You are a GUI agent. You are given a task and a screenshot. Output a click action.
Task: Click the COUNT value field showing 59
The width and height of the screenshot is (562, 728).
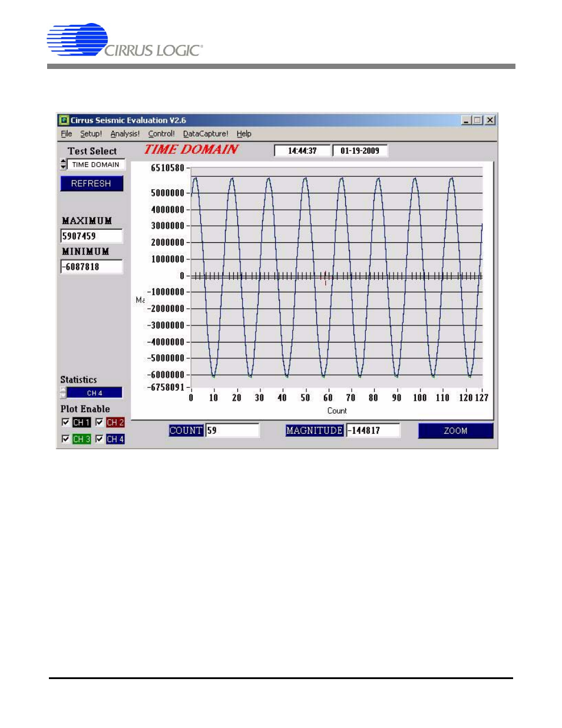pos(232,430)
